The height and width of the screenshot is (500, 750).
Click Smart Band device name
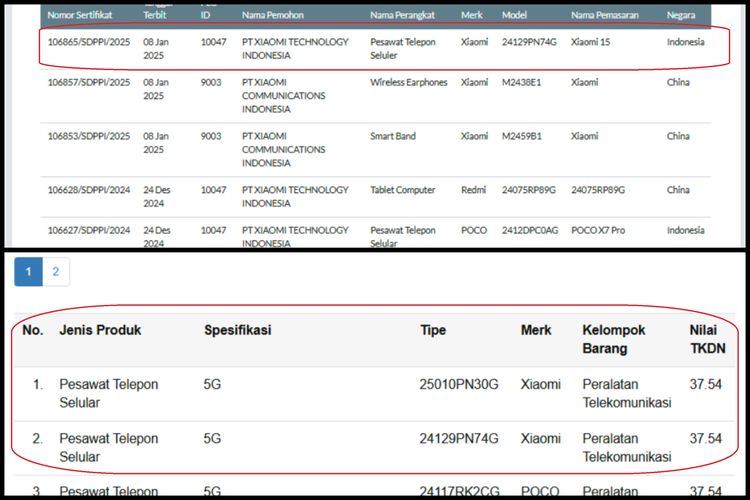tap(393, 136)
